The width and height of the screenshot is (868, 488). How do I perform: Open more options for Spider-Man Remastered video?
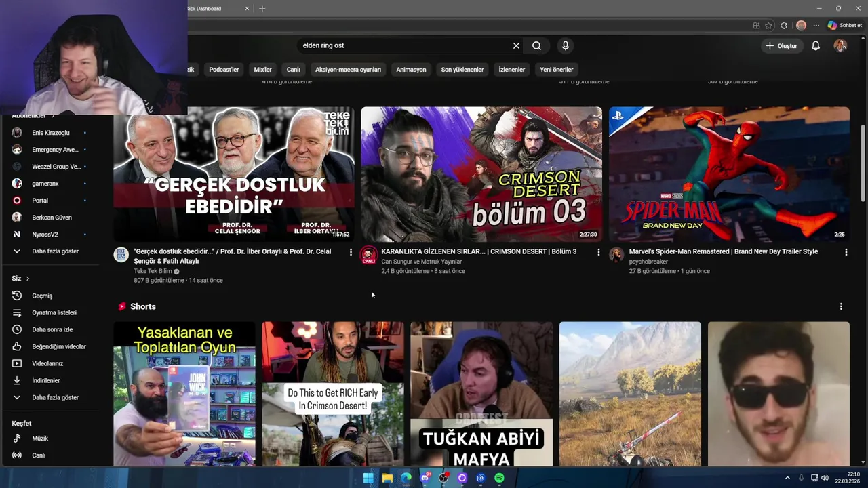pos(846,252)
